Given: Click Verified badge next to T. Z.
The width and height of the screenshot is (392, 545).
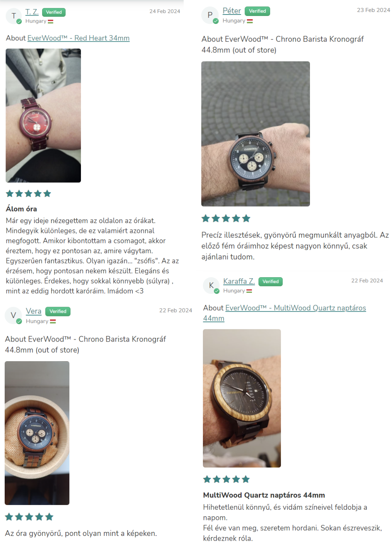Looking at the screenshot, I should point(54,12).
